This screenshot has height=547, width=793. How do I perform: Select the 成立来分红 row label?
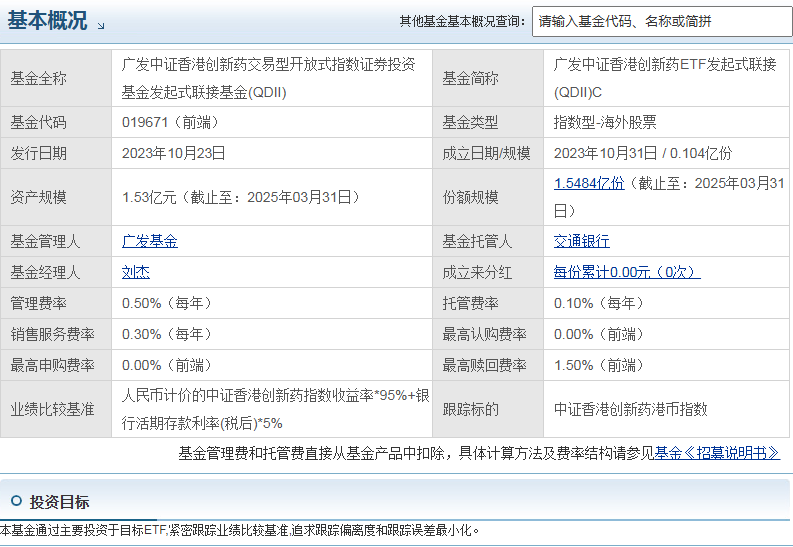(477, 272)
